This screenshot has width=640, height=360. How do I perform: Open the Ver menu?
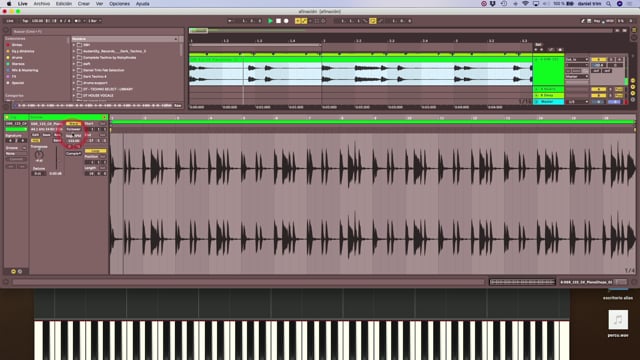(x=99, y=4)
